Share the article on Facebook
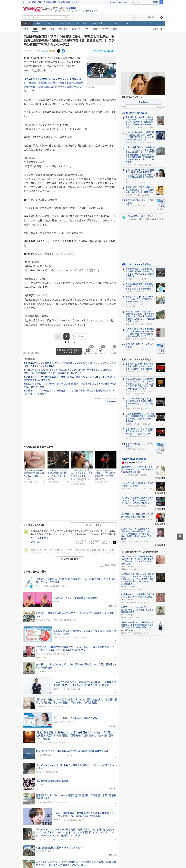Screen dimensions: 186x868 click(x=63, y=51)
